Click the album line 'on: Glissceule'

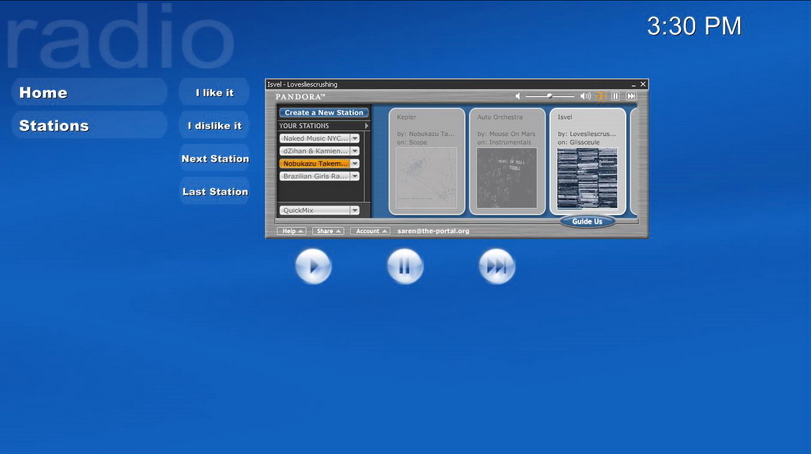point(579,142)
